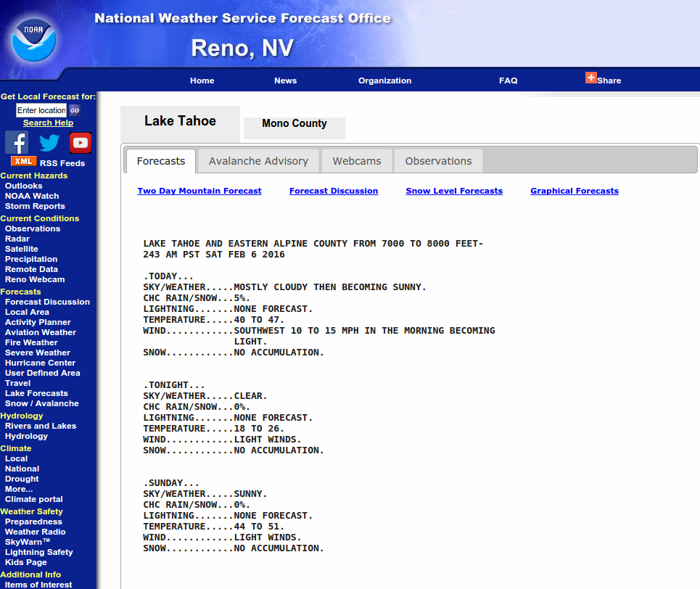Open the Facebook icon link

(x=17, y=142)
